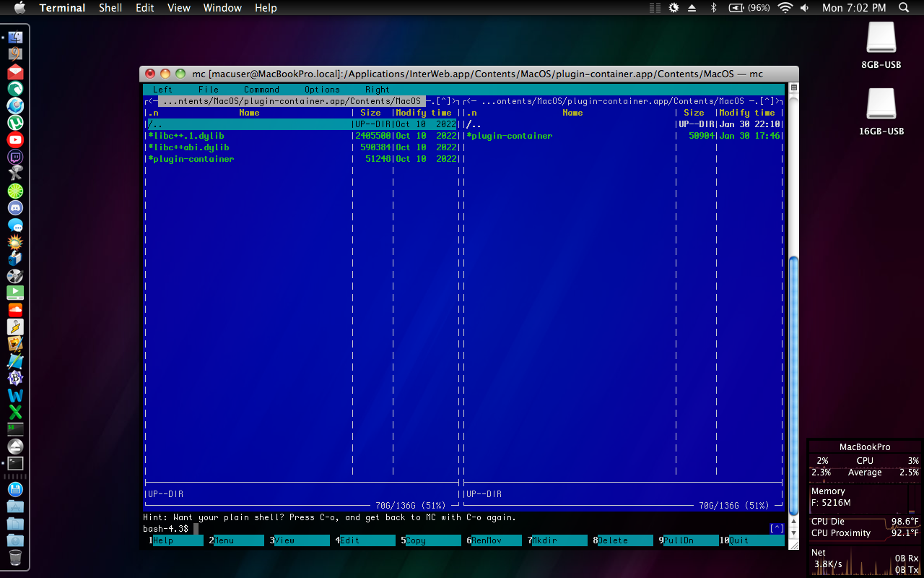Image resolution: width=924 pixels, height=578 pixels.
Task: Launch Microsoft Excel from the Dock
Action: pos(15,412)
